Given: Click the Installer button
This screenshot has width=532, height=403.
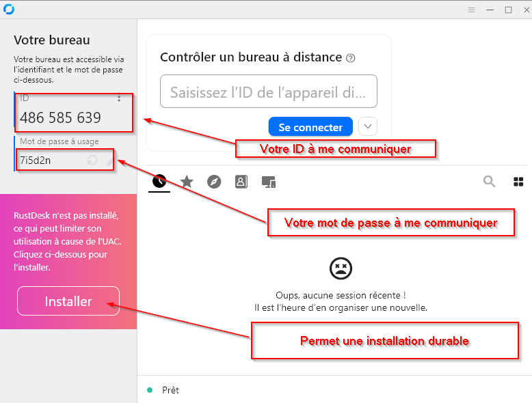Looking at the screenshot, I should coord(68,301).
